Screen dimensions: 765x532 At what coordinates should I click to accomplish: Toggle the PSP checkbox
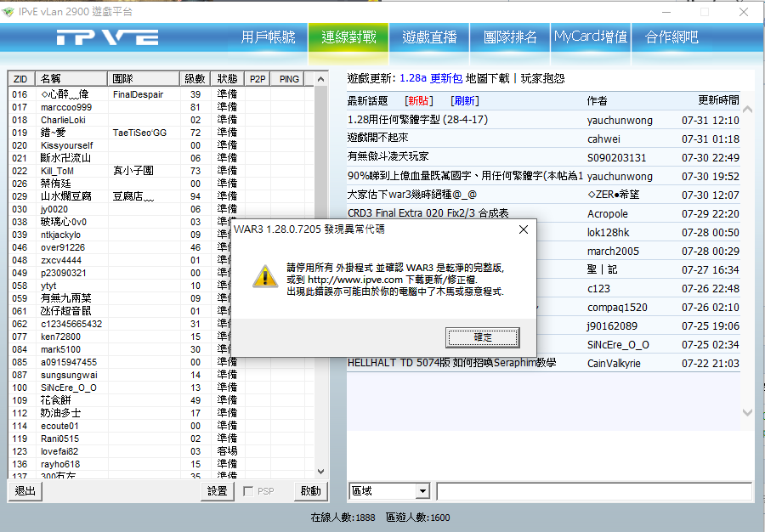coord(248,491)
